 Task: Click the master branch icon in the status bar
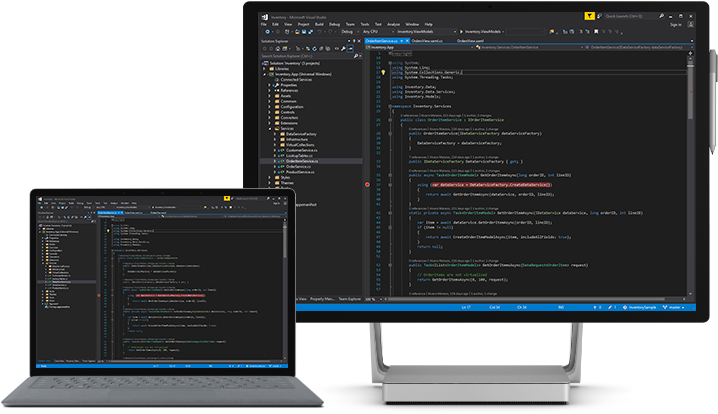(665, 307)
